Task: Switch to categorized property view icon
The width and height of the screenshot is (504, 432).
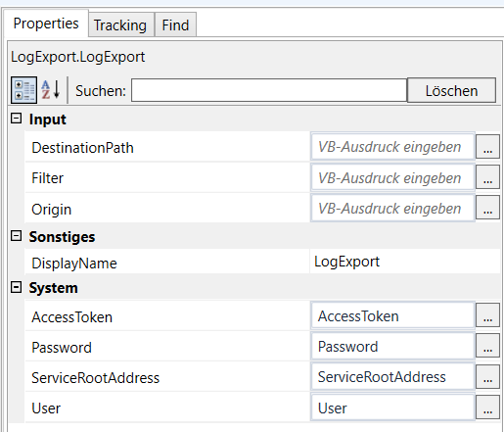Action: coord(23,90)
